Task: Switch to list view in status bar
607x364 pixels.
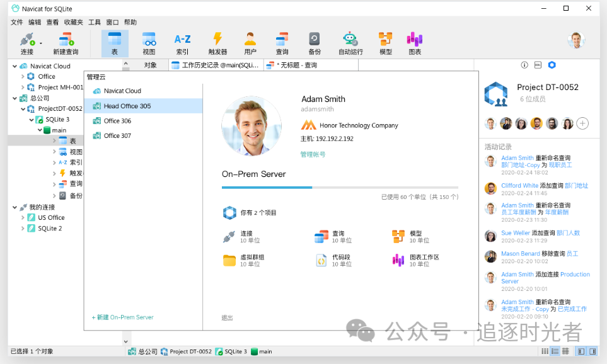Action: click(x=555, y=351)
